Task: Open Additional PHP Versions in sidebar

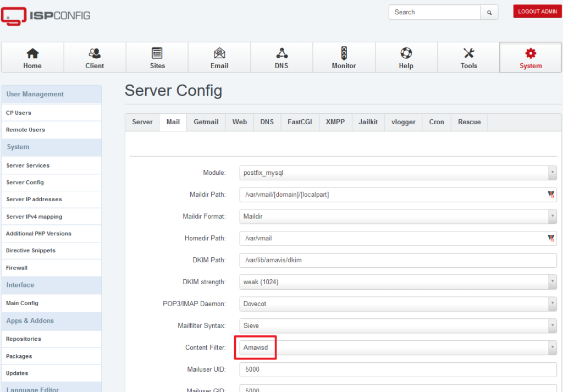Action: (x=51, y=233)
